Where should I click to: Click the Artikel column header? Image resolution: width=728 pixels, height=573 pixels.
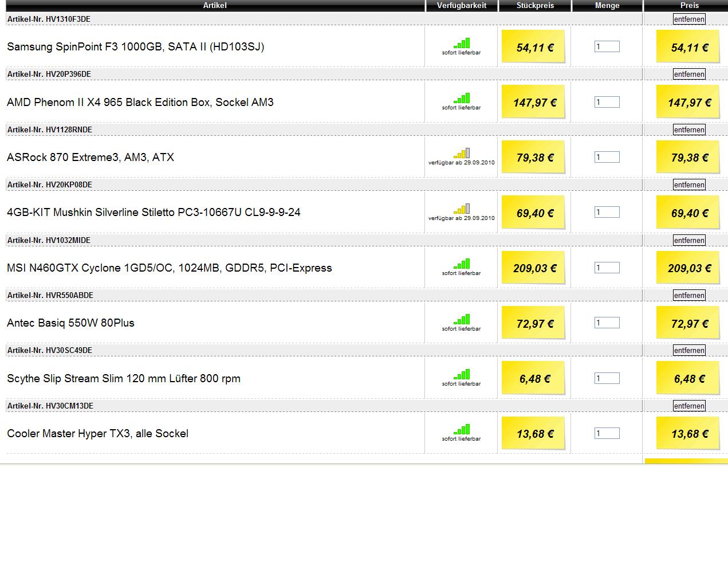[215, 5]
